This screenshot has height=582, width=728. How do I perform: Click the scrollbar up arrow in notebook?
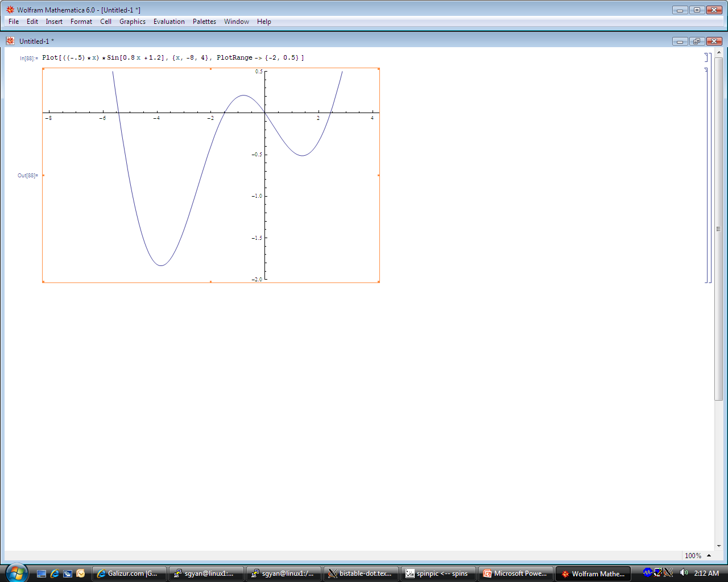pos(719,52)
